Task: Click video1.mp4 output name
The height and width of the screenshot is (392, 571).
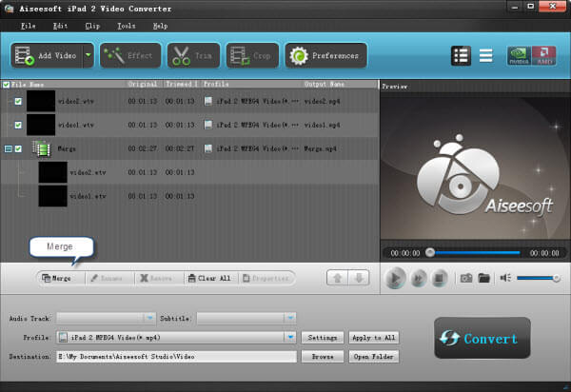Action: (x=322, y=125)
